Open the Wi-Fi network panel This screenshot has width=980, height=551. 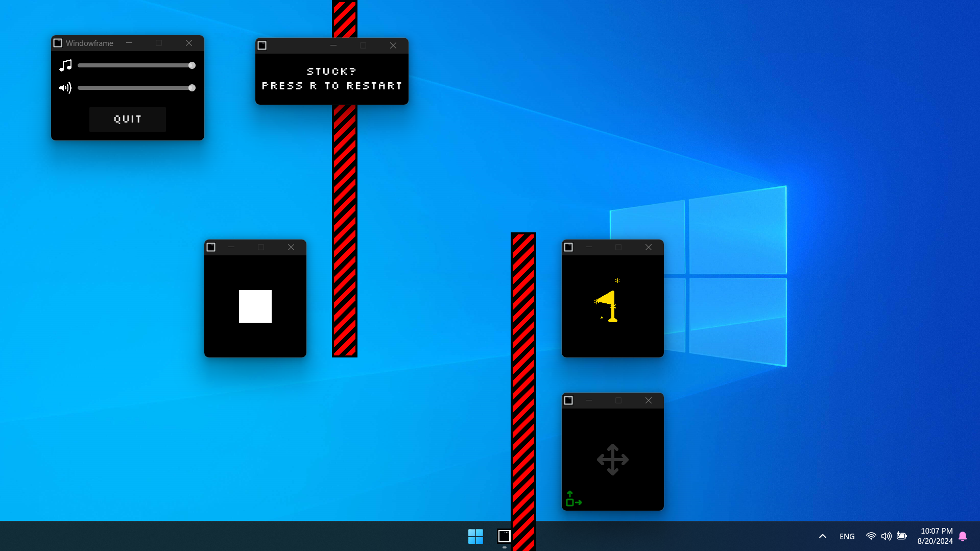click(x=871, y=536)
